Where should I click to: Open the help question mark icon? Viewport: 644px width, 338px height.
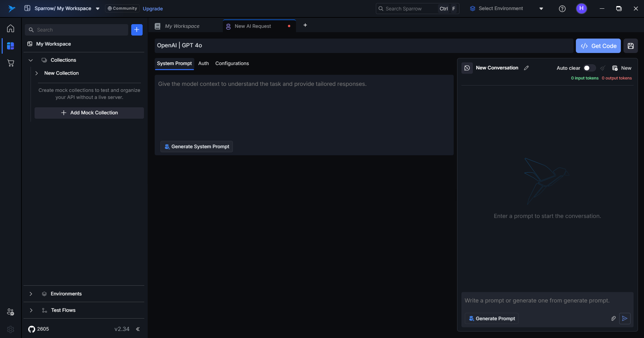(x=562, y=9)
